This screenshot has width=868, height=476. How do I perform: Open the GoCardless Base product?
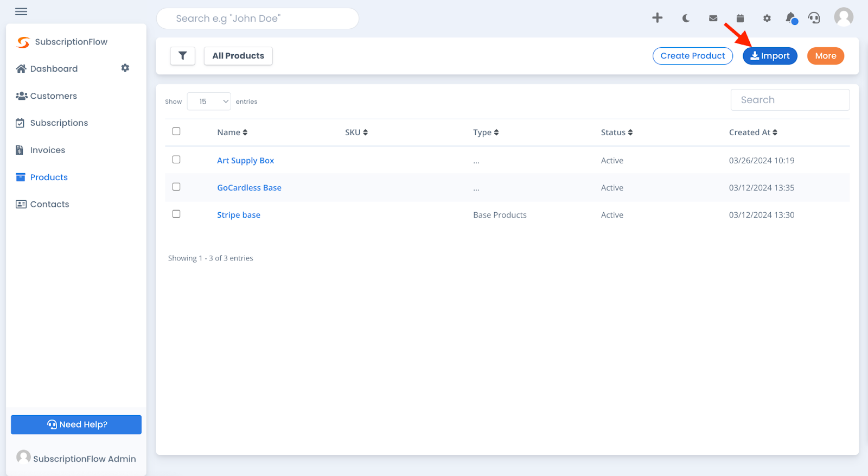click(250, 188)
